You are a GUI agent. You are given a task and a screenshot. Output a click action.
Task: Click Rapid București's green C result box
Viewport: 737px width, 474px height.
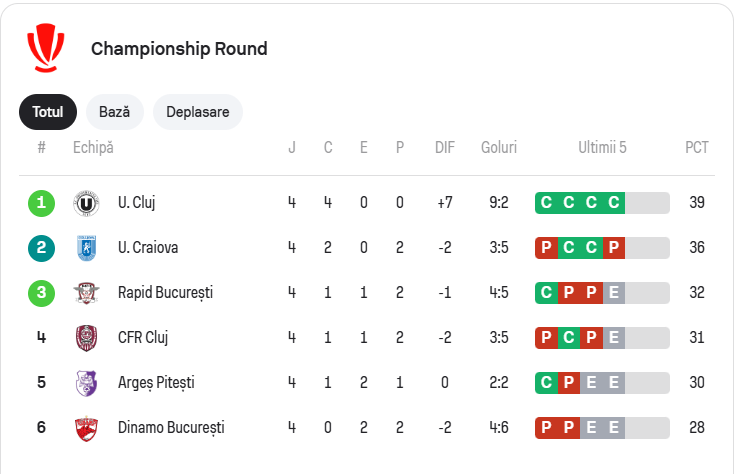pos(546,293)
